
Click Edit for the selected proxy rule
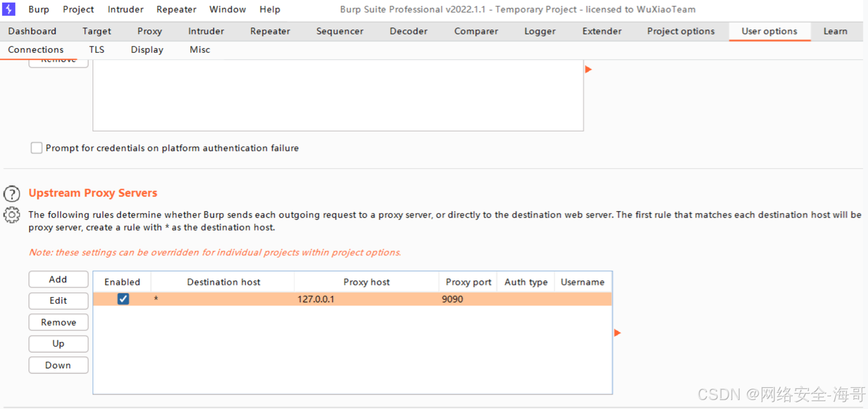(x=58, y=301)
